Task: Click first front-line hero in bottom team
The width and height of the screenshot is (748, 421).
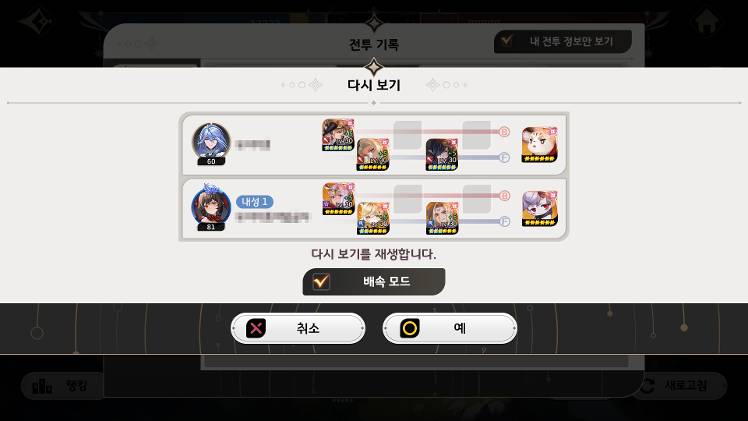Action: click(x=338, y=199)
